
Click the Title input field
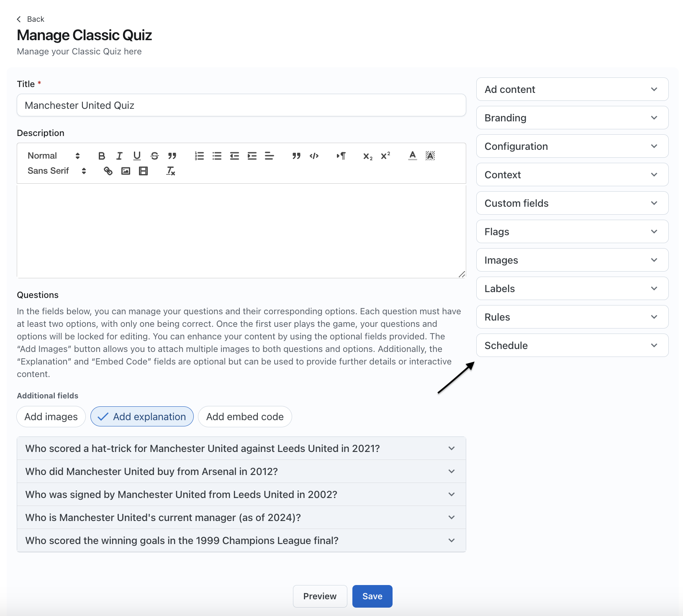[x=241, y=105]
